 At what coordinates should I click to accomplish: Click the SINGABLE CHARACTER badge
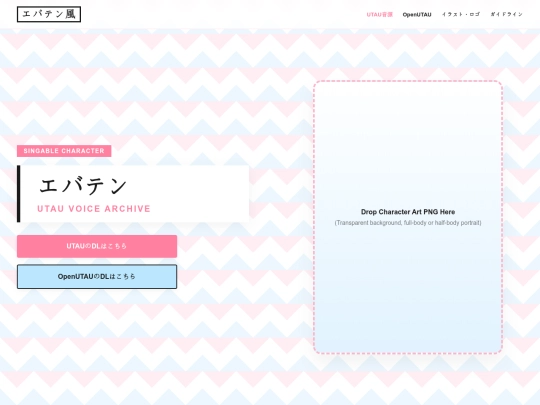pyautogui.click(x=64, y=151)
